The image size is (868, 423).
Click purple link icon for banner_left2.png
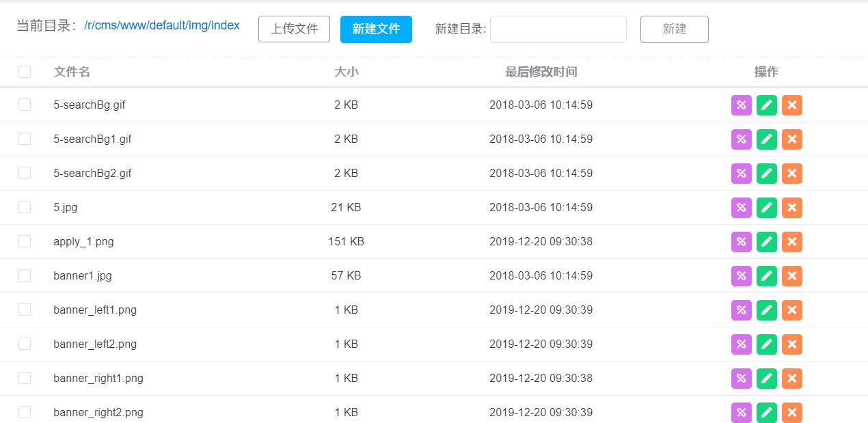pos(741,344)
